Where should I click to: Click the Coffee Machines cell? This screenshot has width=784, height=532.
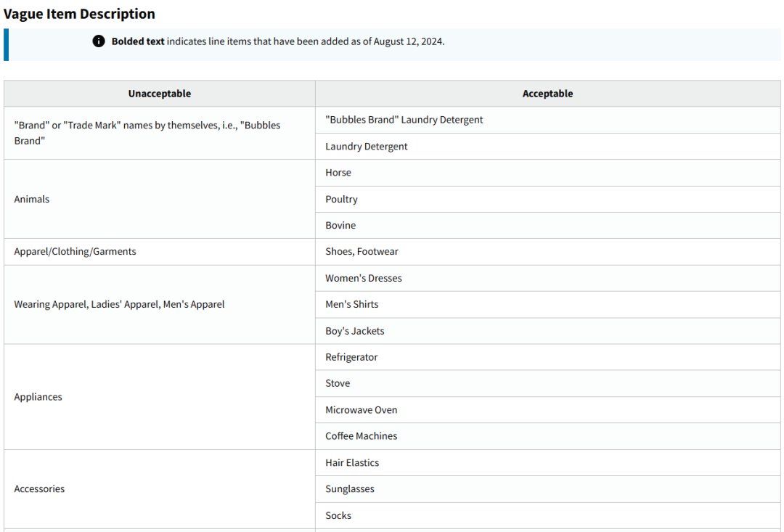coord(361,436)
